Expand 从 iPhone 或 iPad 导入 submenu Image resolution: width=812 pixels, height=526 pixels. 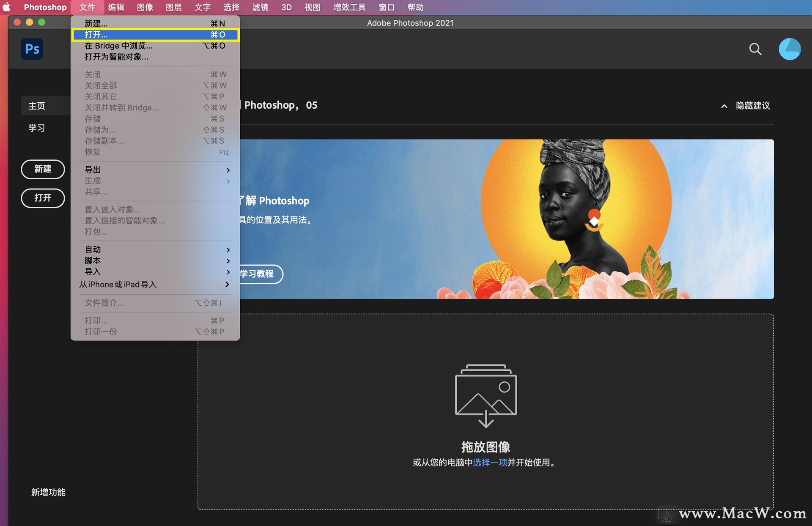155,285
